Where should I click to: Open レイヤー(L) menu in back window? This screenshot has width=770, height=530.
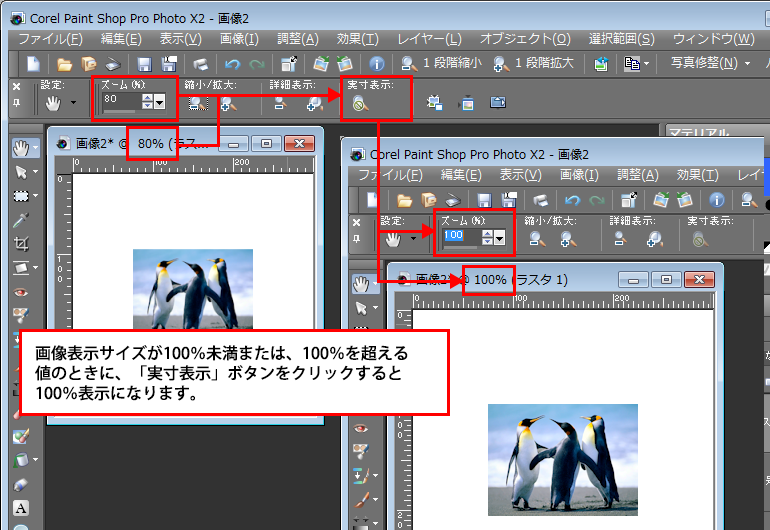[429, 39]
